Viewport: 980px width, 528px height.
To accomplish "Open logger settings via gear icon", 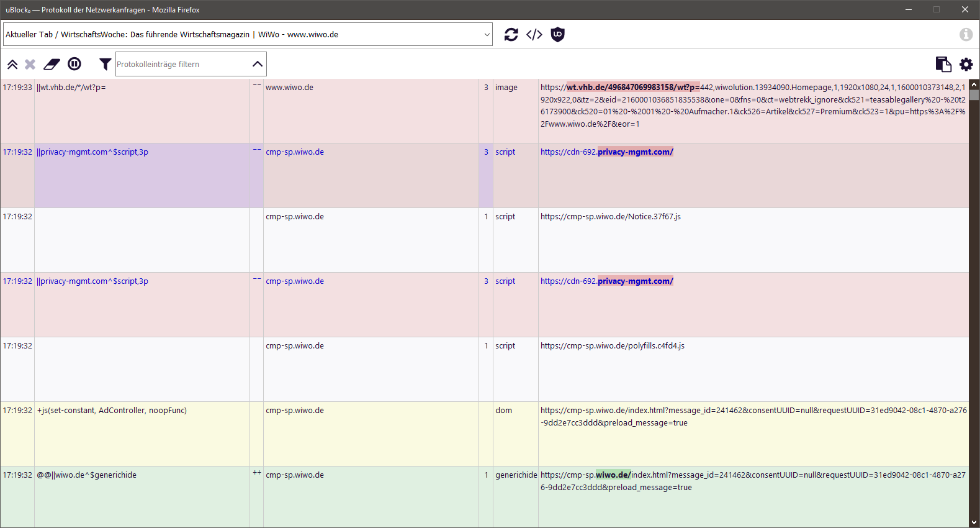I will (966, 64).
